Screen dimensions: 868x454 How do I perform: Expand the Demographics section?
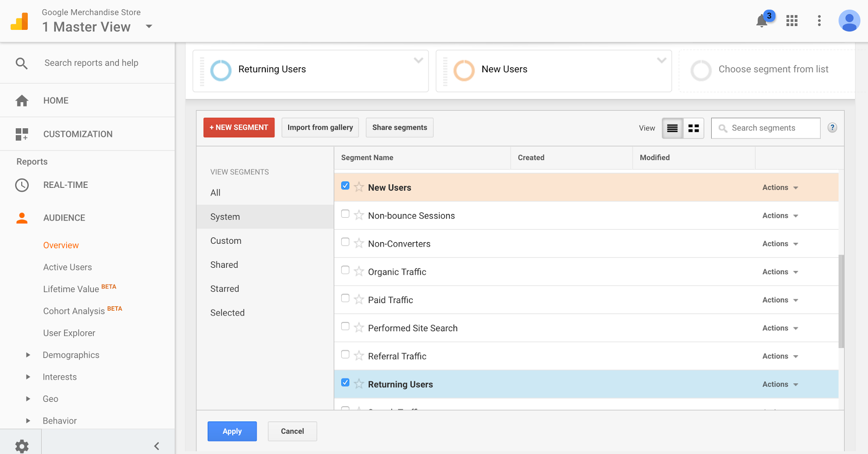click(28, 355)
